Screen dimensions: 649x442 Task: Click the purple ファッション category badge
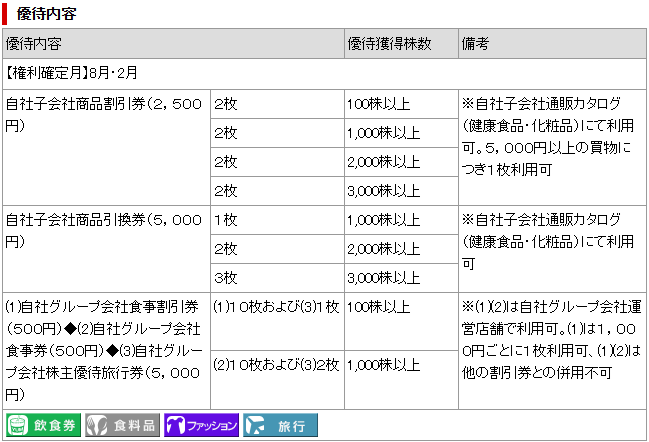202,425
